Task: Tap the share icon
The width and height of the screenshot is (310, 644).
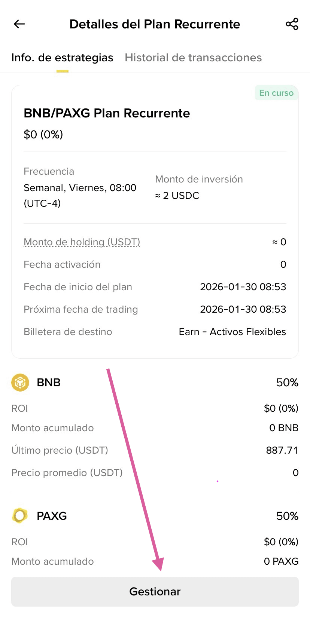Action: coord(292,24)
